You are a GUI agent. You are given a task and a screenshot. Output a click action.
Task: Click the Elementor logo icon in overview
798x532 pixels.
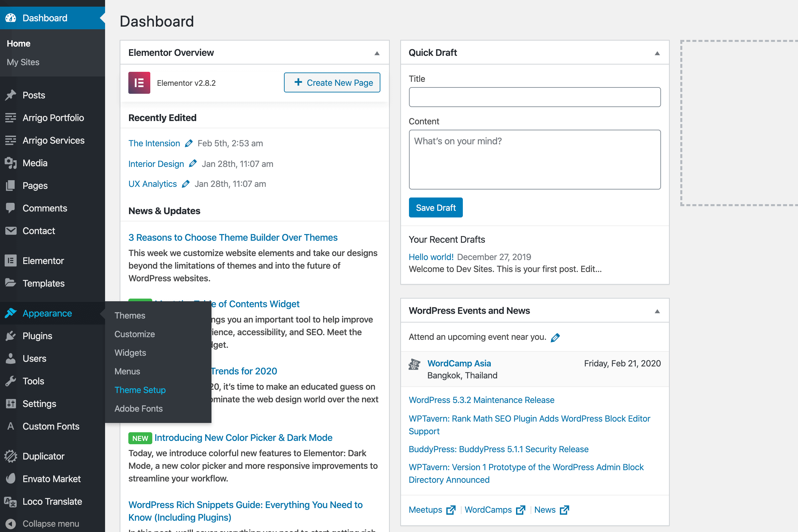point(139,83)
